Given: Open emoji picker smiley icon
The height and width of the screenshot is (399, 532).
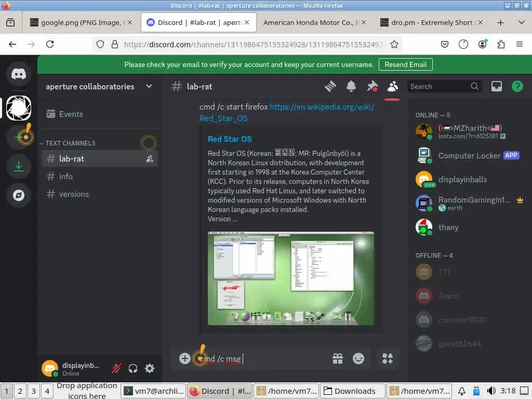Looking at the screenshot, I should (358, 358).
